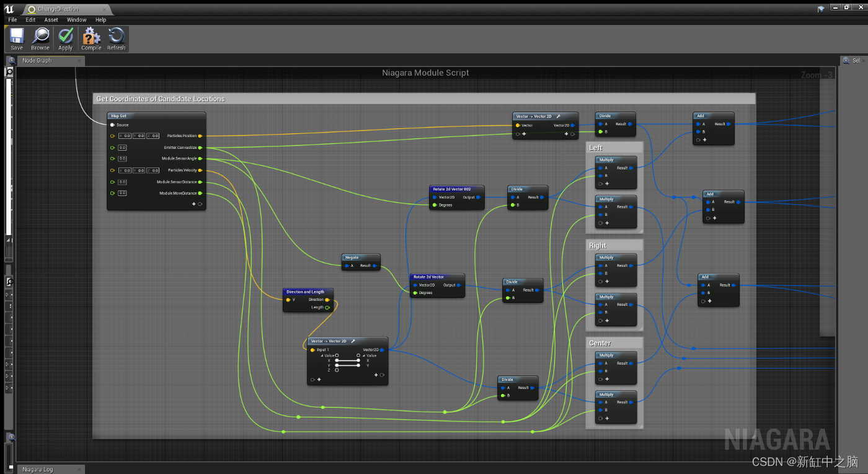Click the Output pin on Rotate 2d Vector node
The image size is (868, 474).
pos(459,285)
